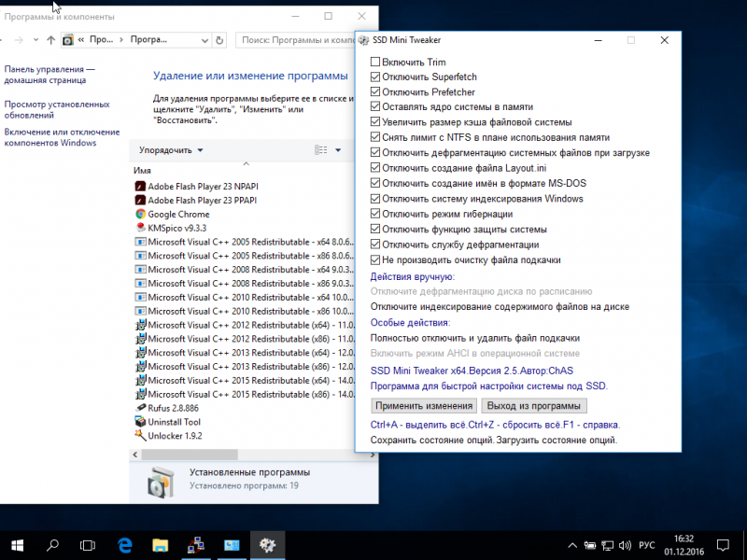Select 'Microsoft Visual C++ 2010 Redistributable - x64' row
Image resolution: width=747 pixels, height=560 pixels.
coord(244,297)
